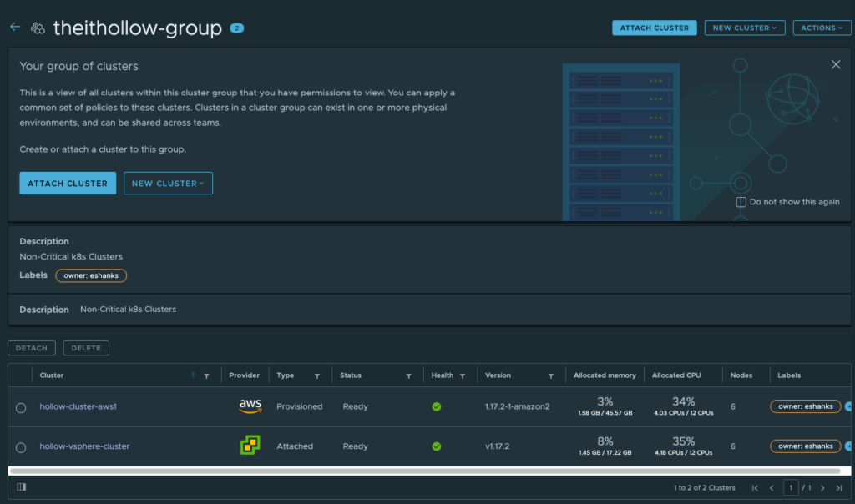
Task: Click the vSphere provider logo
Action: tap(250, 446)
